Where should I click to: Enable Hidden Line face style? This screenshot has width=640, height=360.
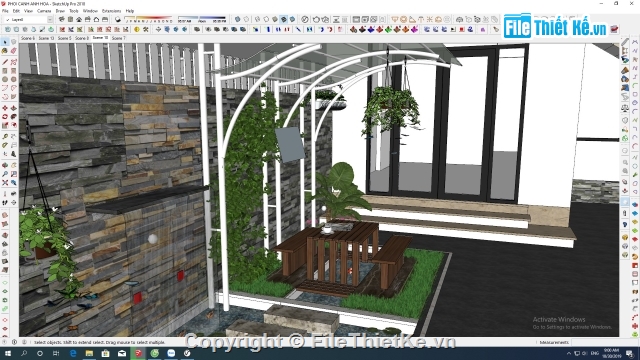[266, 19]
